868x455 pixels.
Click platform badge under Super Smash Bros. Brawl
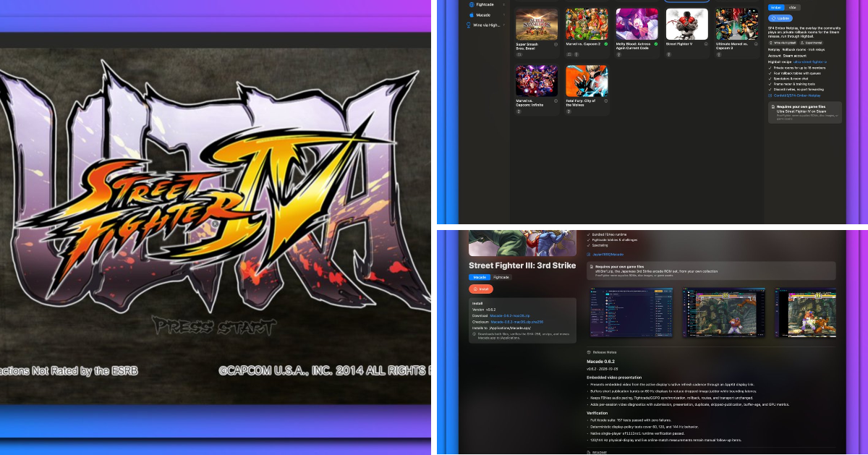tap(519, 54)
